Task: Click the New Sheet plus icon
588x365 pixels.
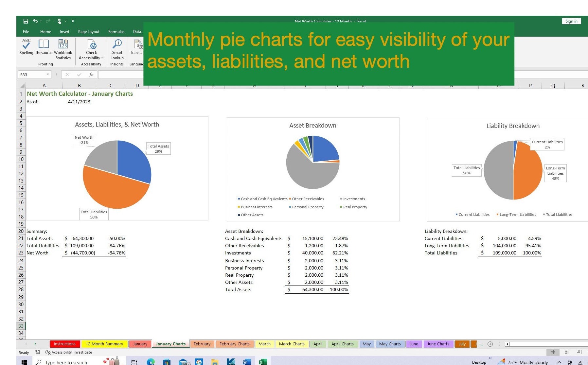Action: (x=490, y=344)
